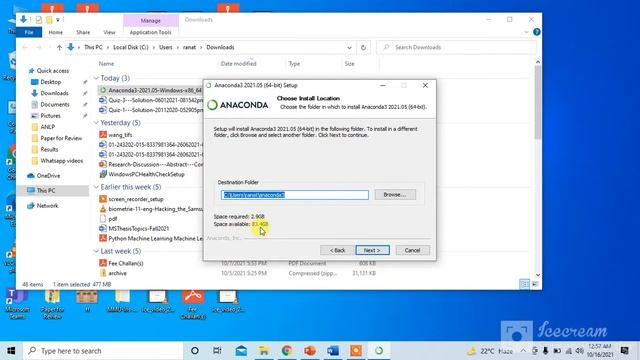Collapse the Last week group
640x360 pixels.
(x=96, y=251)
